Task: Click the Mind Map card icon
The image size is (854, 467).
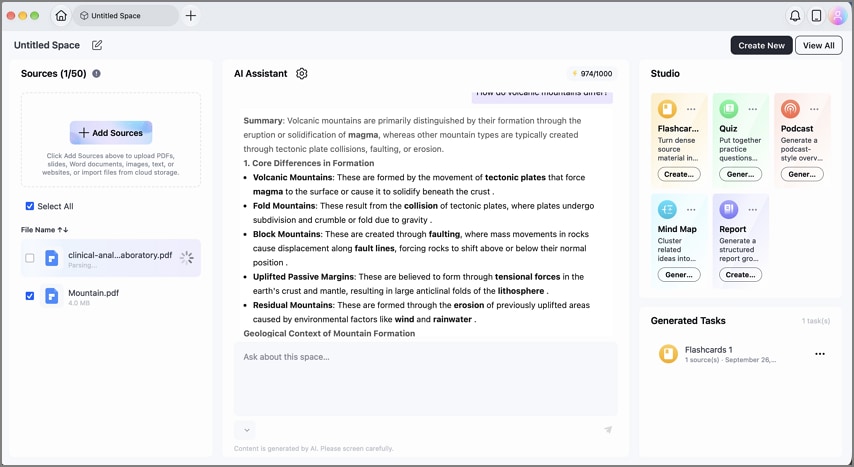Action: [x=667, y=209]
